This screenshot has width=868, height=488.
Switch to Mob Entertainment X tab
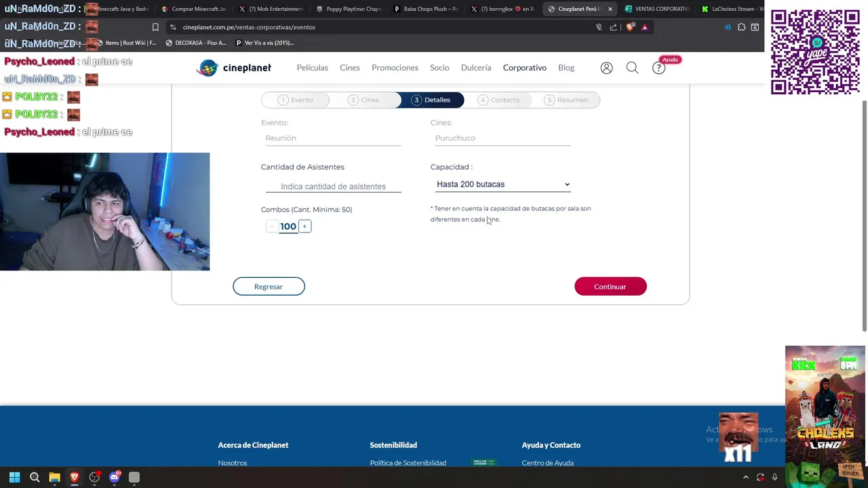271,9
